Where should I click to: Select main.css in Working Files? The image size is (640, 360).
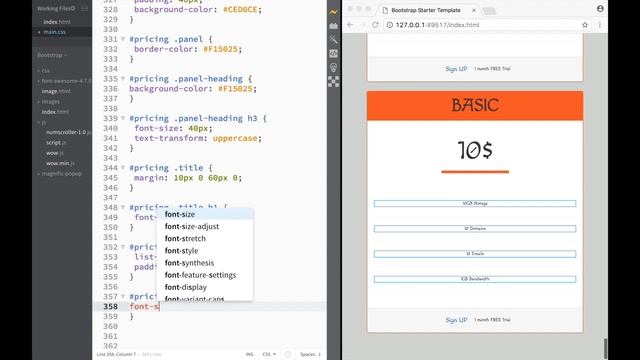54,32
